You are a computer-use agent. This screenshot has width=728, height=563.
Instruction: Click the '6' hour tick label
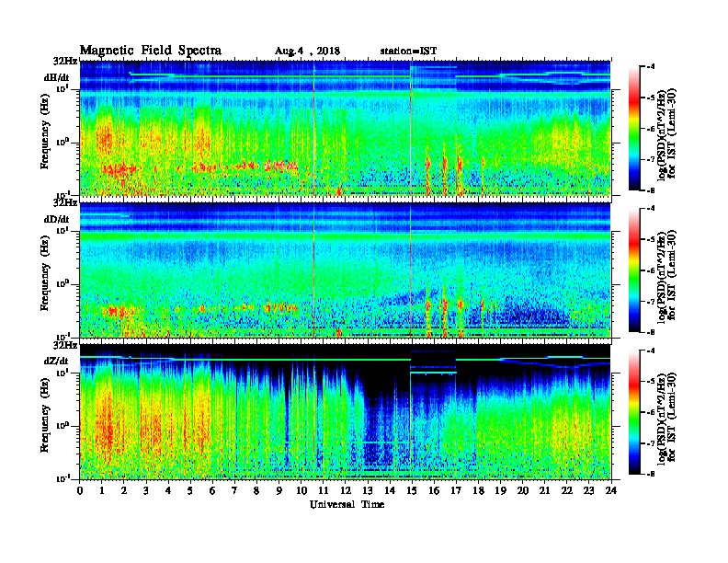pos(212,491)
